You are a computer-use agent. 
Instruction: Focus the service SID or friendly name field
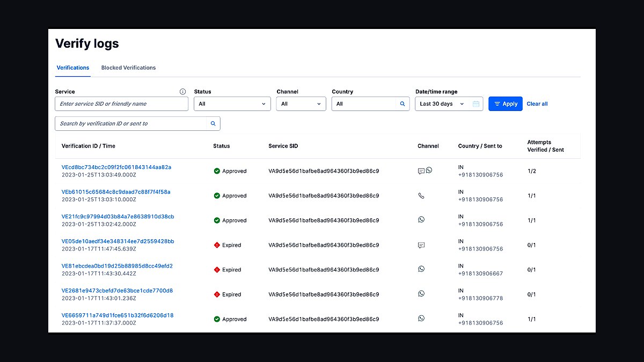click(122, 104)
